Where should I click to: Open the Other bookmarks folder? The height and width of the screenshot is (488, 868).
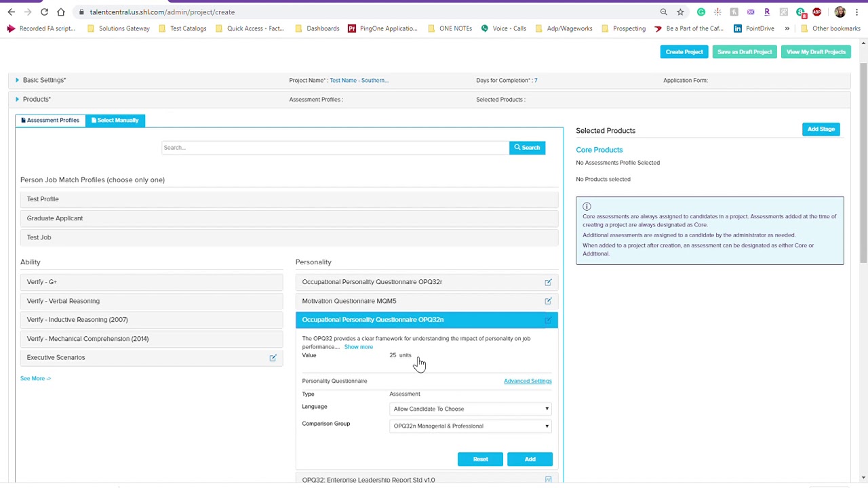(x=831, y=28)
